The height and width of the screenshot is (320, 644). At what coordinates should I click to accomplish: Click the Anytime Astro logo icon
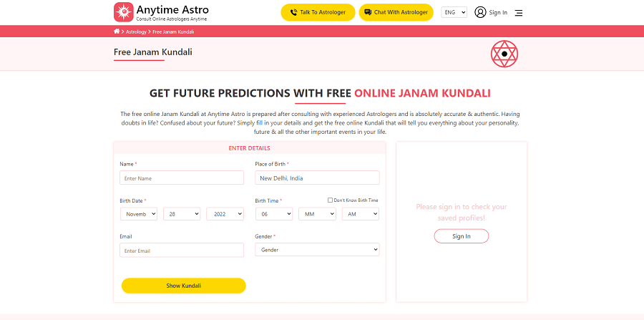coord(124,12)
